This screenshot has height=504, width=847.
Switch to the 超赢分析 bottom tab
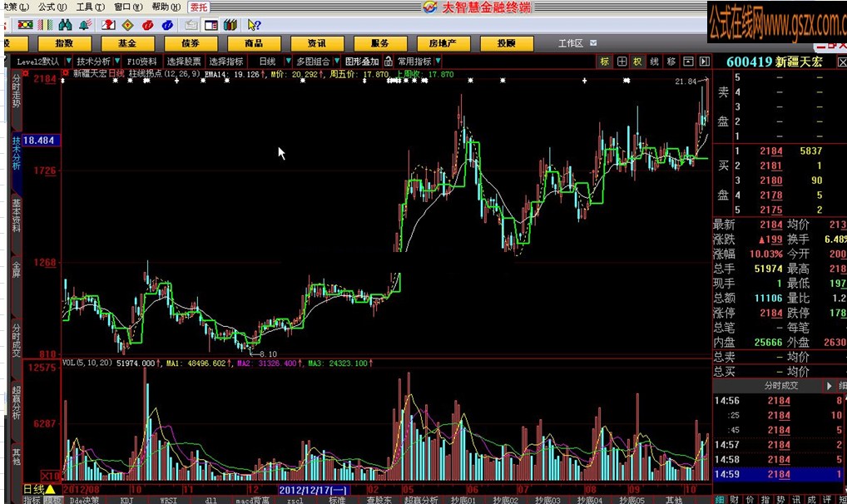click(421, 500)
